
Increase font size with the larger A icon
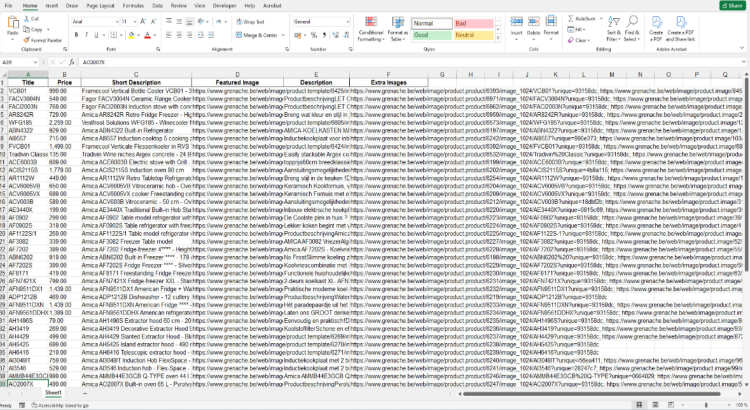coord(143,22)
